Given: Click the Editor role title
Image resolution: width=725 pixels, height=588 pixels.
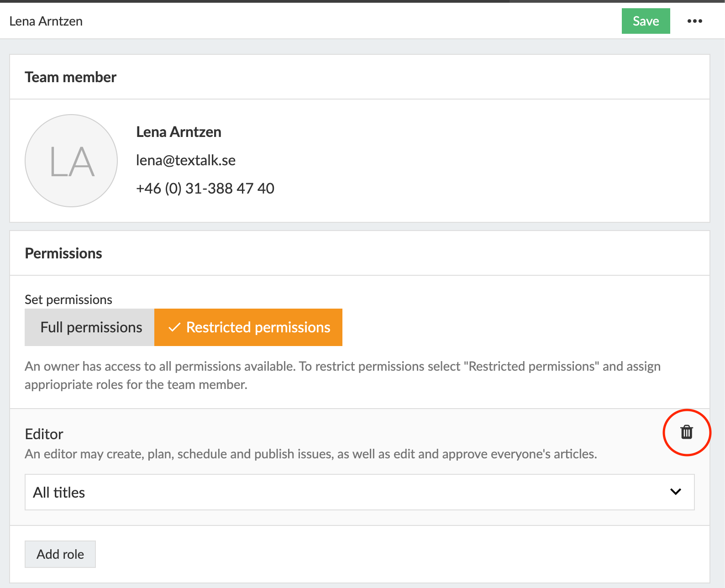Looking at the screenshot, I should 44,434.
